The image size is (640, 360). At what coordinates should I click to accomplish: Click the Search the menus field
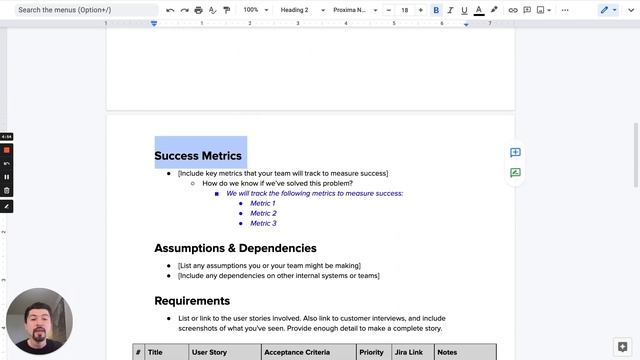pyautogui.click(x=87, y=10)
